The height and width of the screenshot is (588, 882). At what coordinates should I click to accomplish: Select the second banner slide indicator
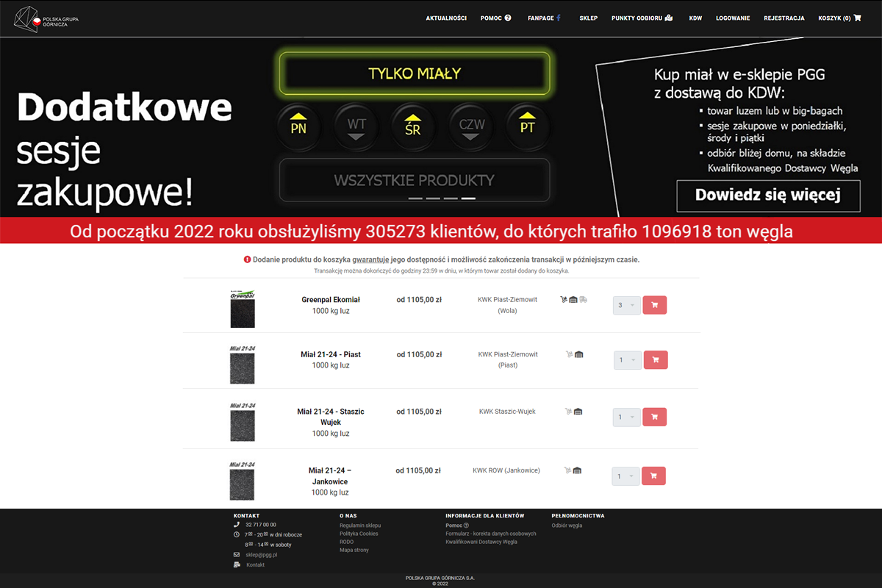click(433, 198)
